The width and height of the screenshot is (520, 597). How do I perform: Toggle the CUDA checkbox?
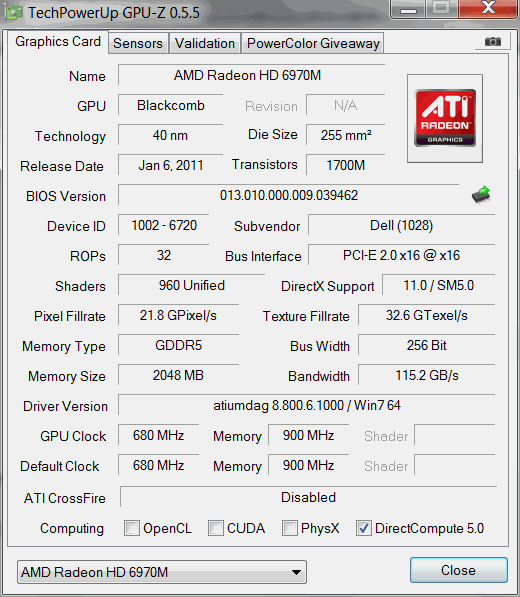point(215,528)
